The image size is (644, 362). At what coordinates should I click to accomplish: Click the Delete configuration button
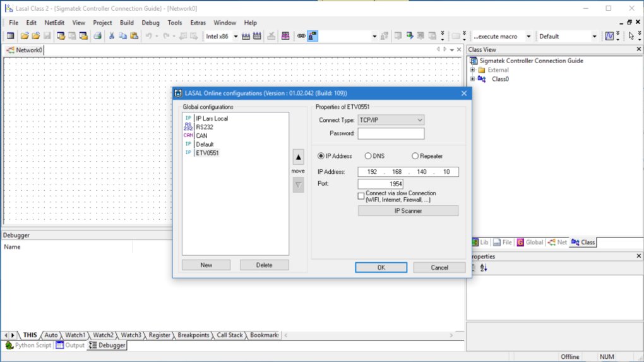264,265
